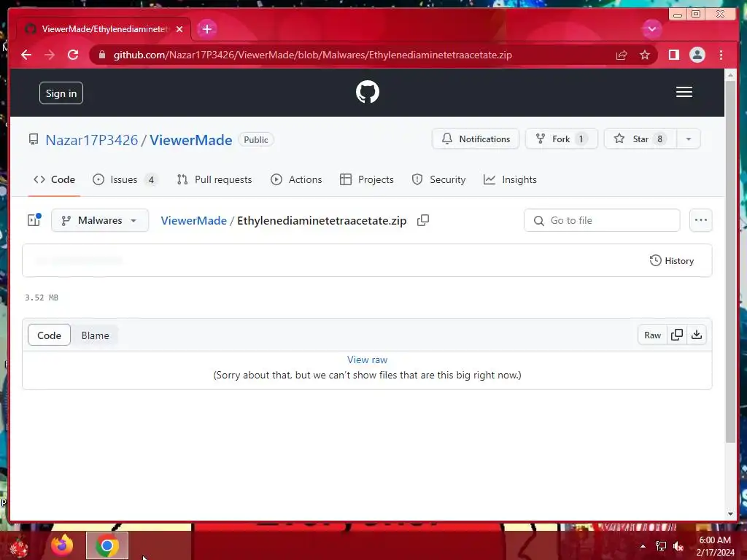Click the share page icon in address bar
The width and height of the screenshot is (747, 560).
[622, 55]
